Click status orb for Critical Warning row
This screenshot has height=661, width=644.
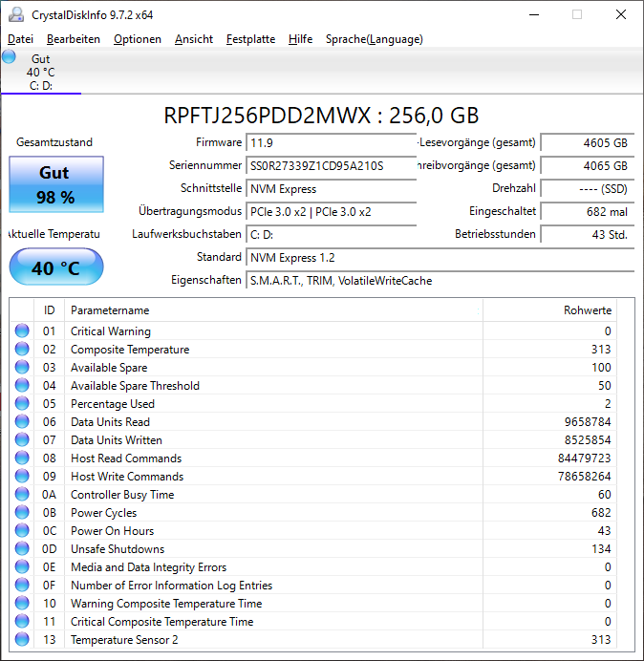[22, 330]
